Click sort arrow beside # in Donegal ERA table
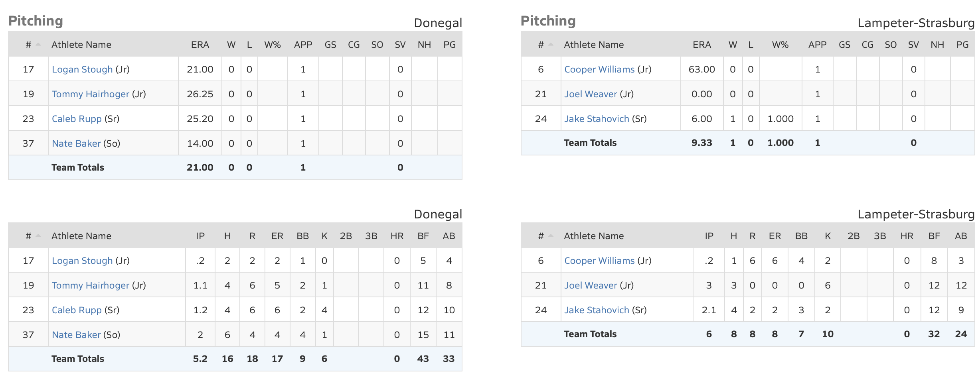The image size is (980, 385). coord(38,45)
